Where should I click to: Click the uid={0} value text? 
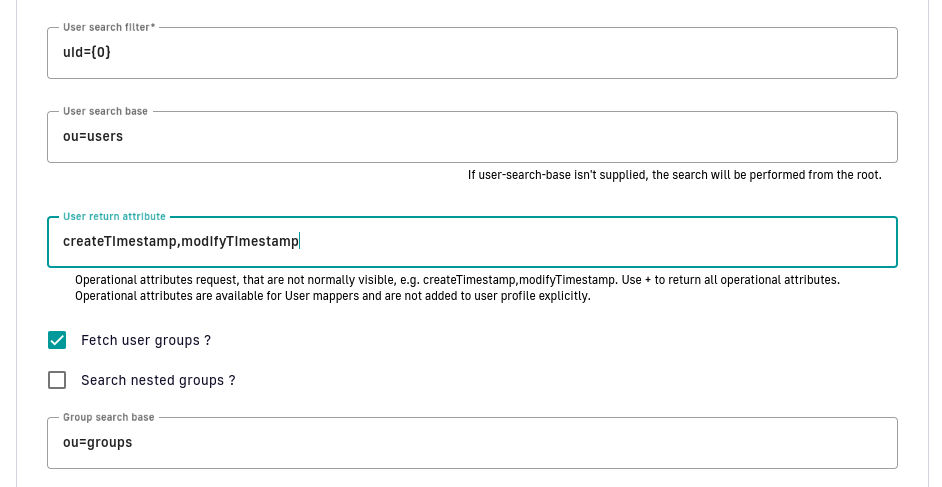tap(87, 52)
